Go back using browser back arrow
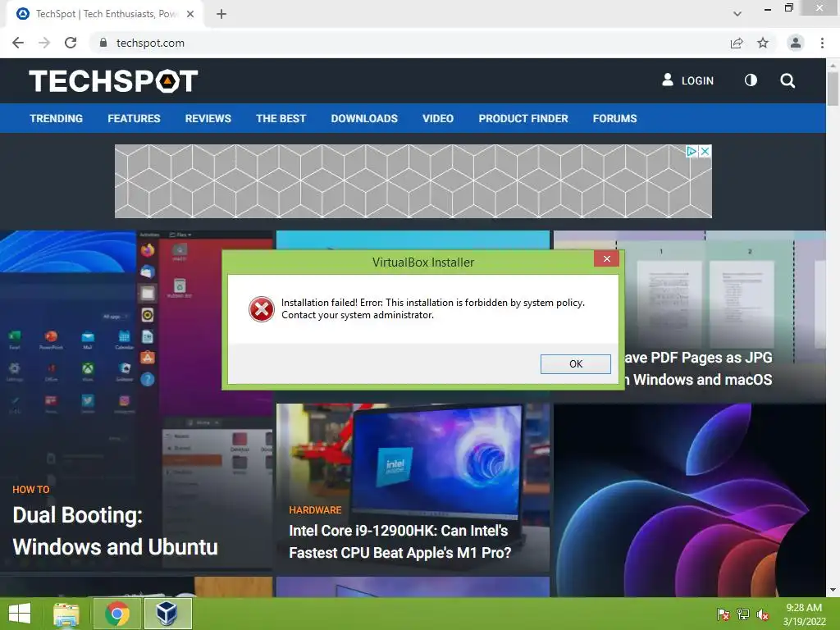Viewport: 840px width, 630px height. (x=18, y=43)
